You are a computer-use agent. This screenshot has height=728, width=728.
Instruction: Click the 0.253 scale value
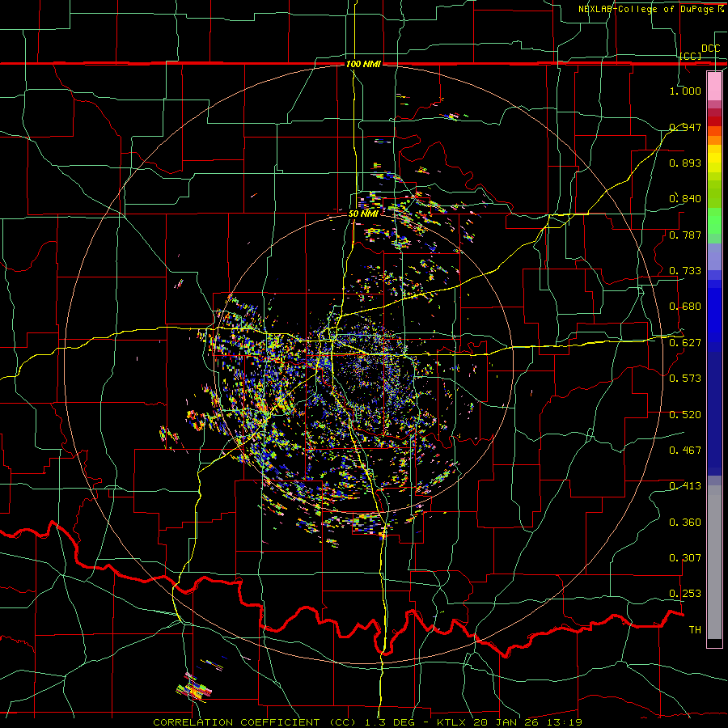685,594
